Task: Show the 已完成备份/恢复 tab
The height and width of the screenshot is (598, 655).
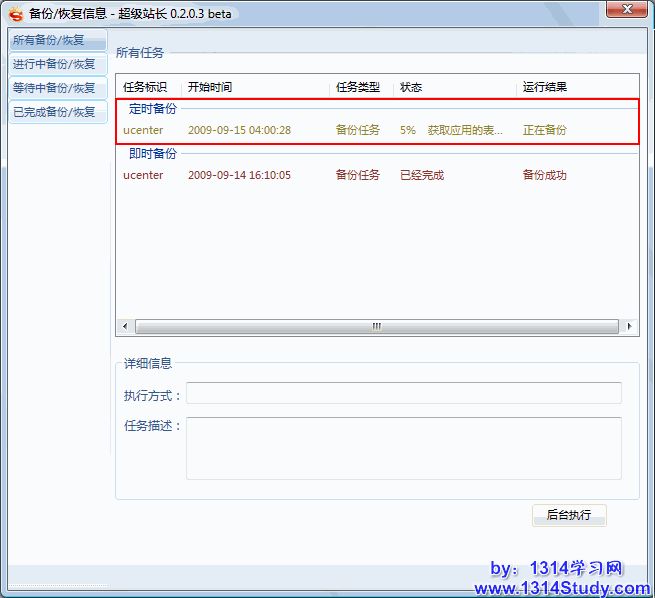Action: 57,112
